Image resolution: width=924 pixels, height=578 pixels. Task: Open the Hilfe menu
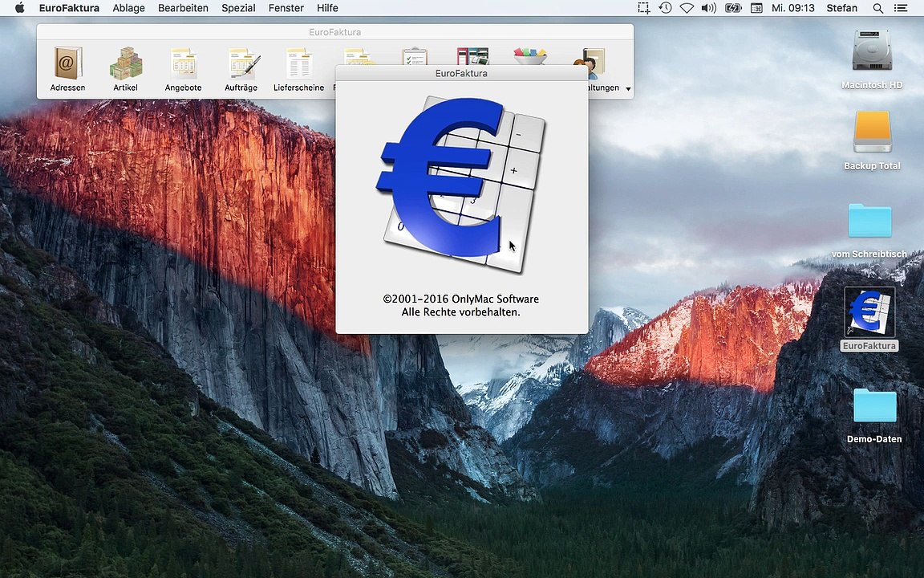tap(327, 8)
